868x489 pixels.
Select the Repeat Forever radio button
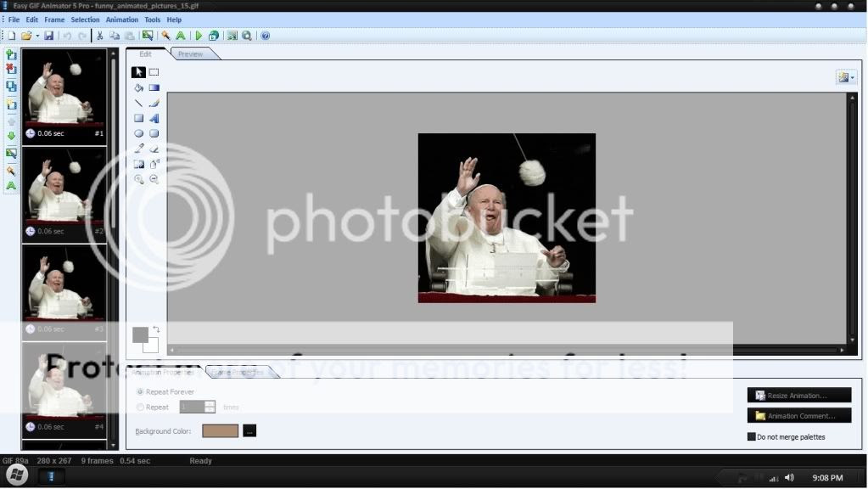pos(140,392)
